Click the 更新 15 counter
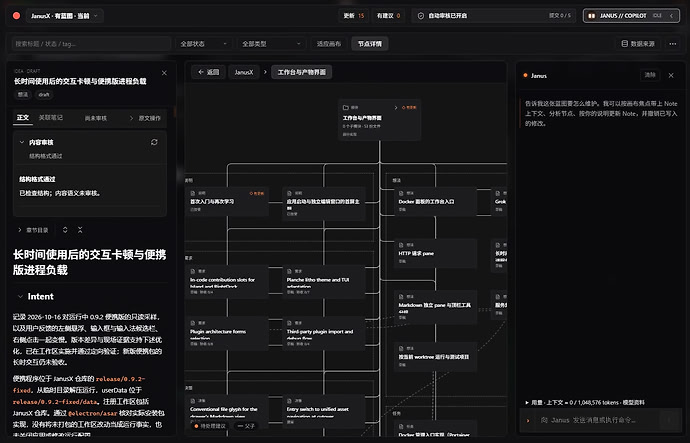 coord(354,16)
